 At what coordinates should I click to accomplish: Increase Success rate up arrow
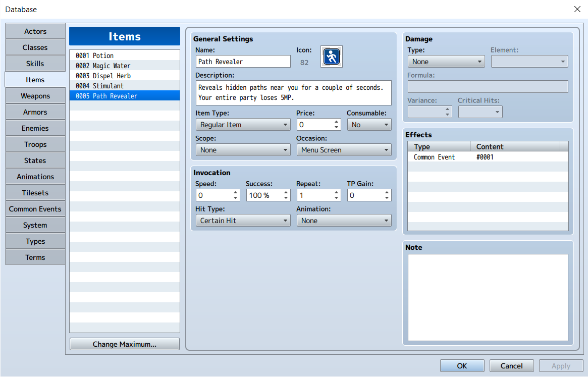tap(286, 192)
